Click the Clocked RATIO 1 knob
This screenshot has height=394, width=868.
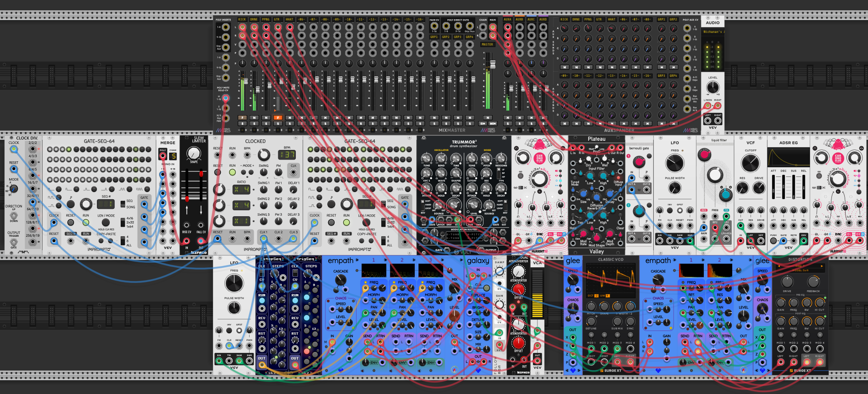click(x=219, y=190)
